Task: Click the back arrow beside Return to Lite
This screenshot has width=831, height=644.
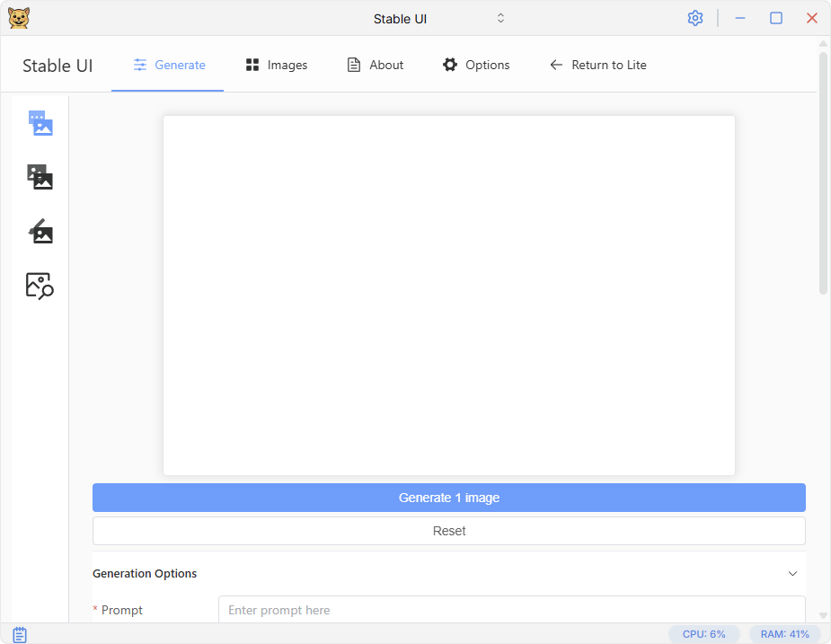Action: (x=556, y=65)
